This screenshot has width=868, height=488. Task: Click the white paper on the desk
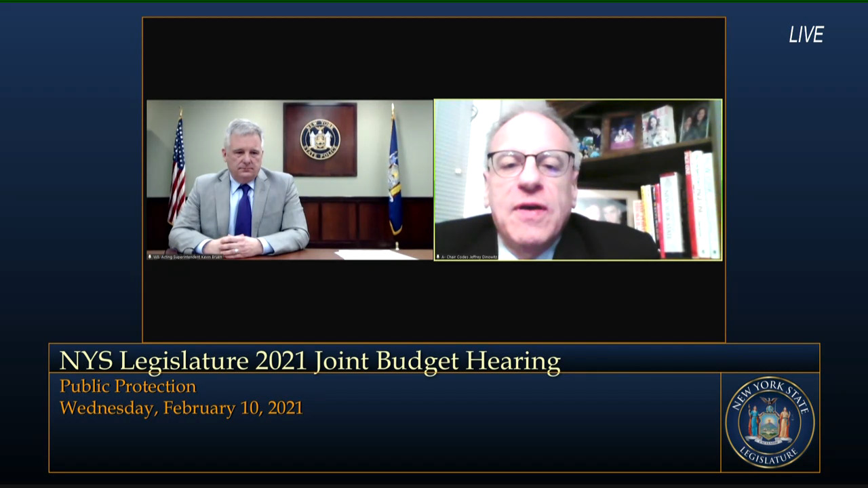(x=375, y=255)
